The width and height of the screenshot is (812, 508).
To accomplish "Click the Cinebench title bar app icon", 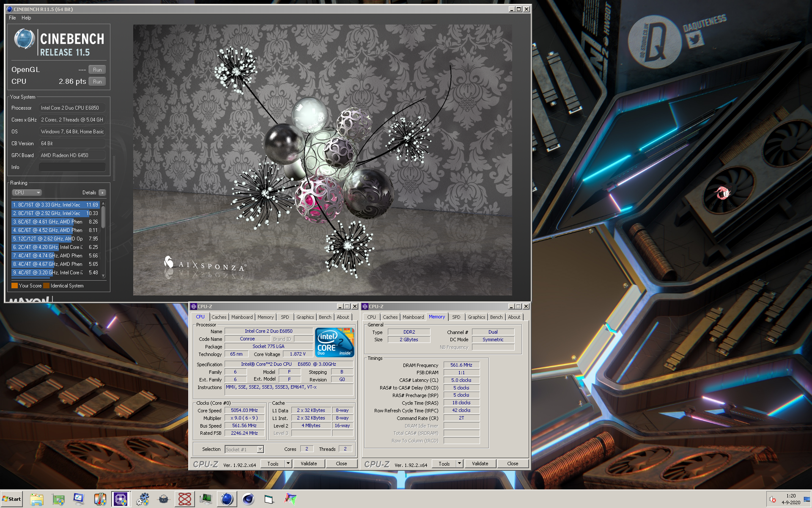I will 9,9.
